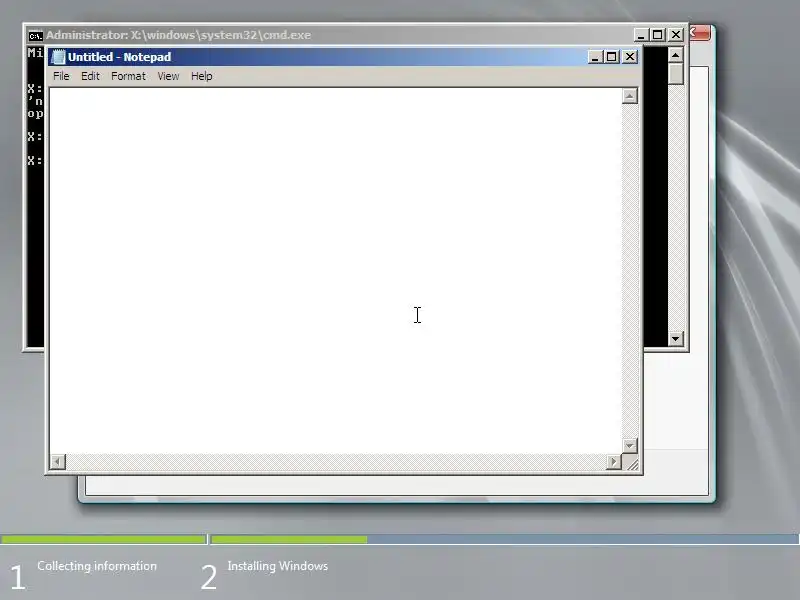Close the Untitled - Notepad window
800x600 pixels.
(630, 57)
